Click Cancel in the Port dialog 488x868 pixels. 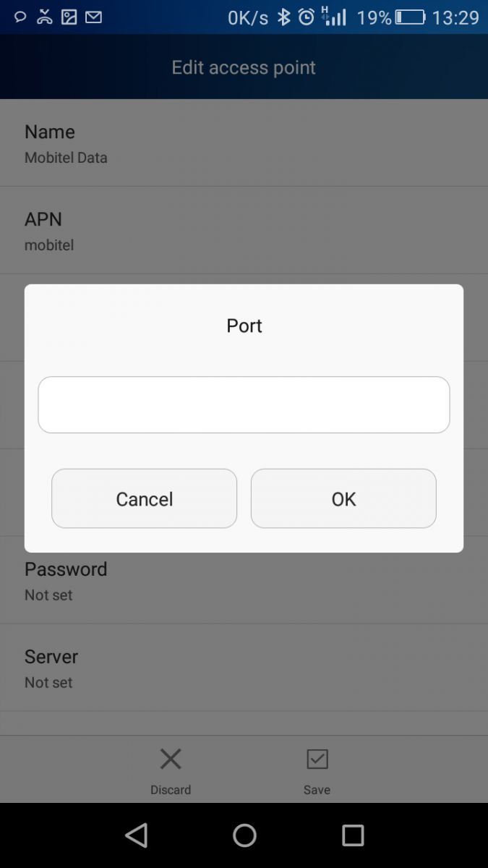(x=144, y=498)
